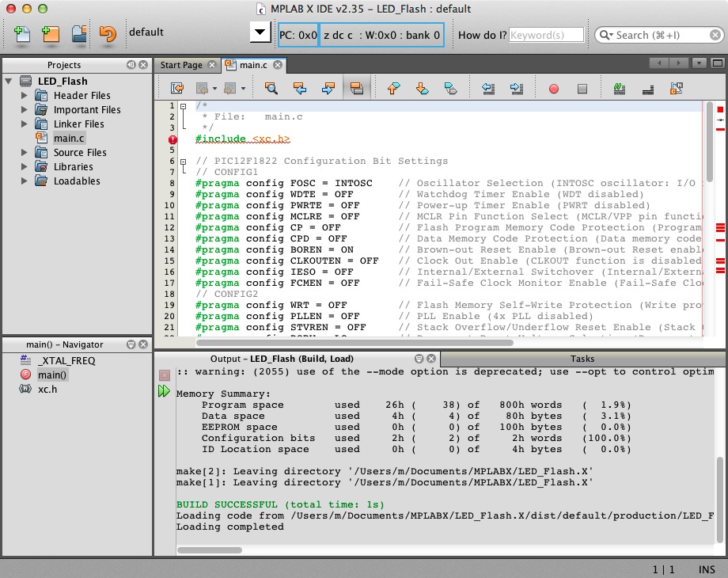728x578 pixels.
Task: Click the Find Selection magnifier icon
Action: (x=271, y=89)
